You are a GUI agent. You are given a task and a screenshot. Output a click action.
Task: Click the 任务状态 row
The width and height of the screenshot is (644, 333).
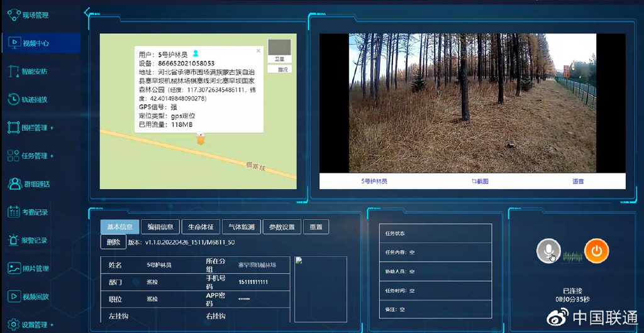(x=435, y=233)
